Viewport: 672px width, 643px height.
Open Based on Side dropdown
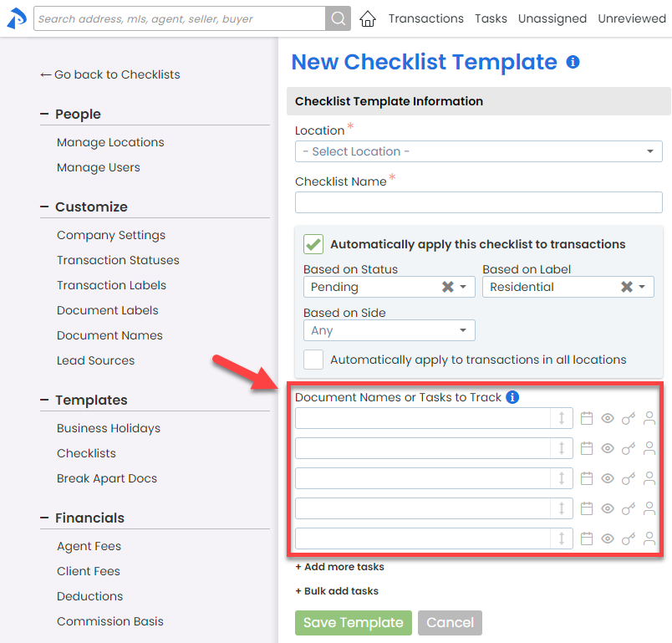click(x=389, y=330)
